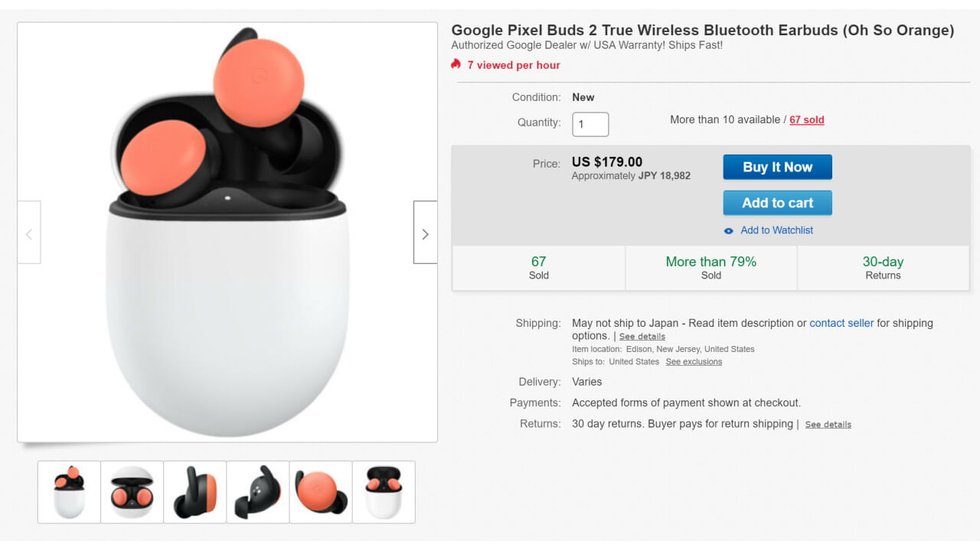Viewport: 980px width, 551px height.
Task: Open the 67 sold link
Action: point(806,120)
